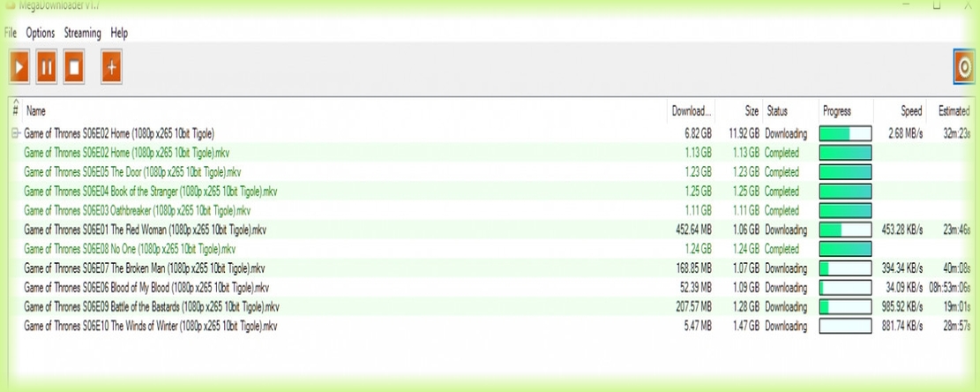Viewport: 980px width, 392px height.
Task: Click the 11.92 GB size cell
Action: click(744, 133)
